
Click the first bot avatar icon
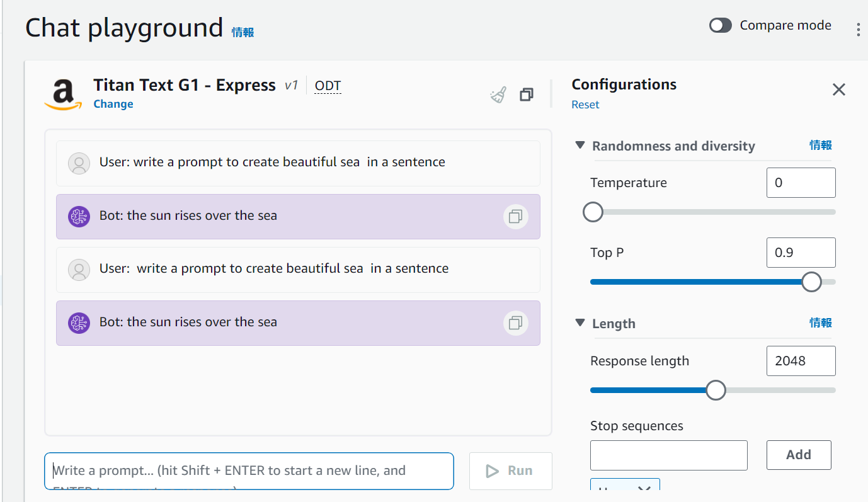pos(79,216)
